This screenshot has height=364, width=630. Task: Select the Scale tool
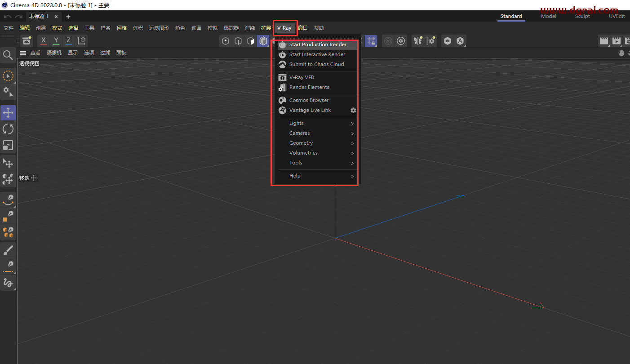pos(8,145)
